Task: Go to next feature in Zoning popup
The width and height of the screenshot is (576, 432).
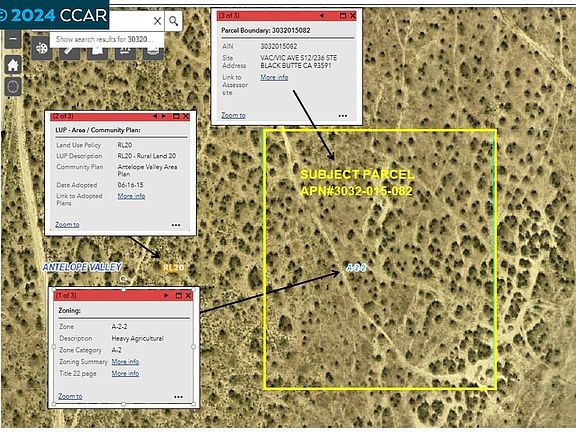Action: coord(166,295)
